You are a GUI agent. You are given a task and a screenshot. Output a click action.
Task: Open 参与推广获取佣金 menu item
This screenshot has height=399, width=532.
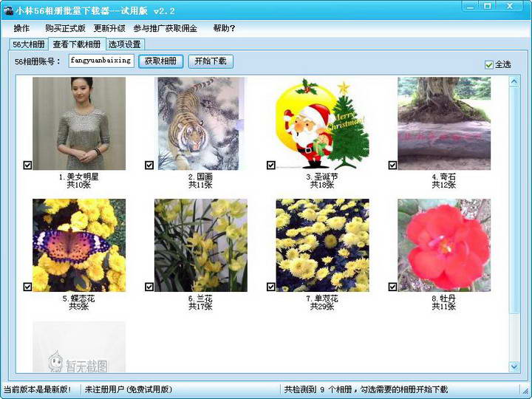[x=166, y=28]
